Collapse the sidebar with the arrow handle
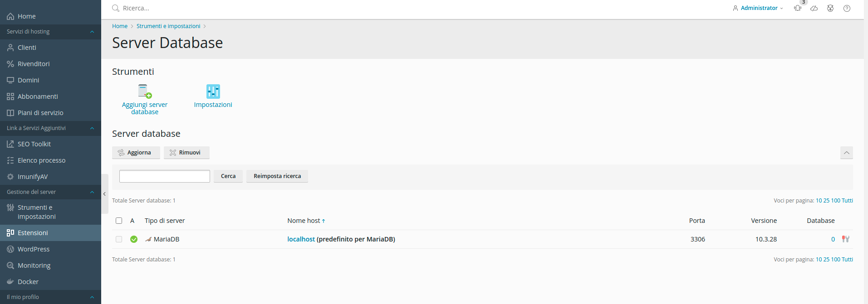Viewport: 868px width, 304px height. tap(104, 194)
